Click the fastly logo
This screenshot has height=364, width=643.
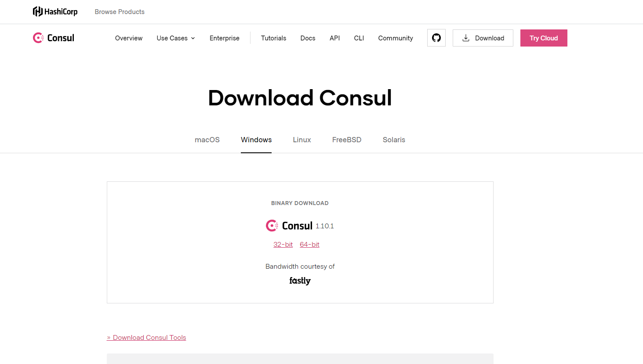pyautogui.click(x=300, y=281)
